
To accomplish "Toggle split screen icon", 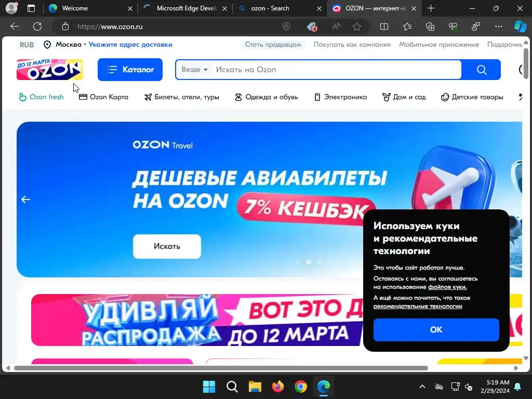I will coord(384,26).
